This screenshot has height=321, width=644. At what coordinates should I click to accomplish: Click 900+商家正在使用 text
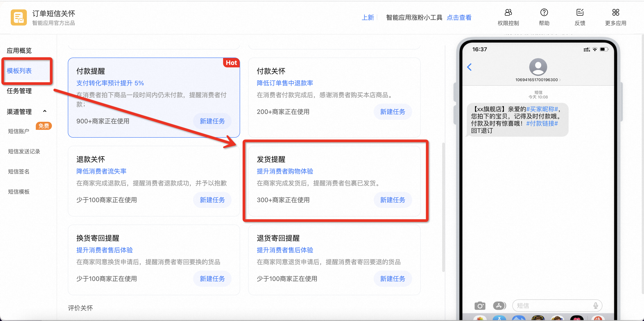click(x=103, y=121)
